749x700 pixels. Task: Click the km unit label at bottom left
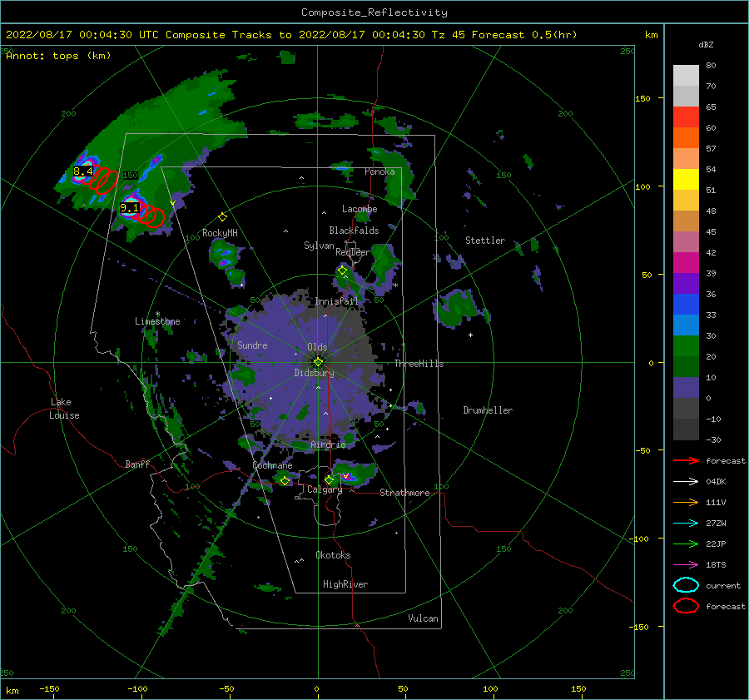[12, 691]
